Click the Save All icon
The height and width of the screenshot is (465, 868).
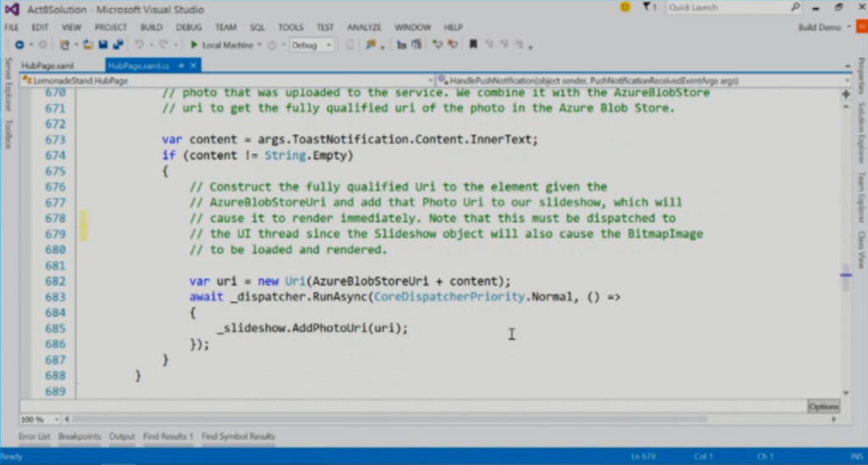tap(118, 45)
